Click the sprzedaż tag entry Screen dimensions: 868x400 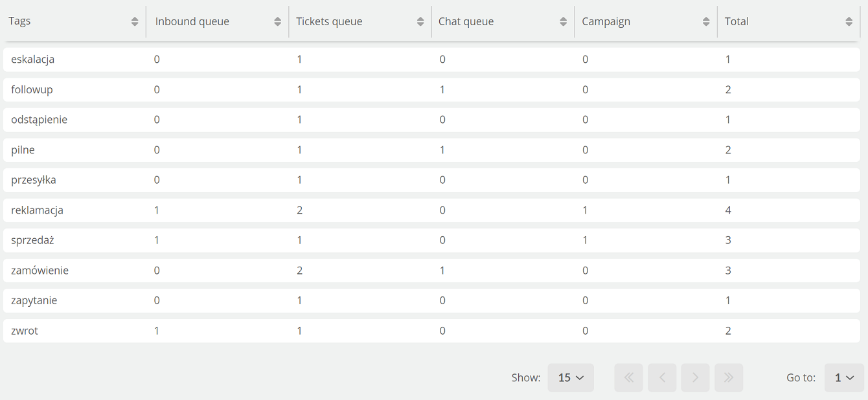pyautogui.click(x=32, y=240)
